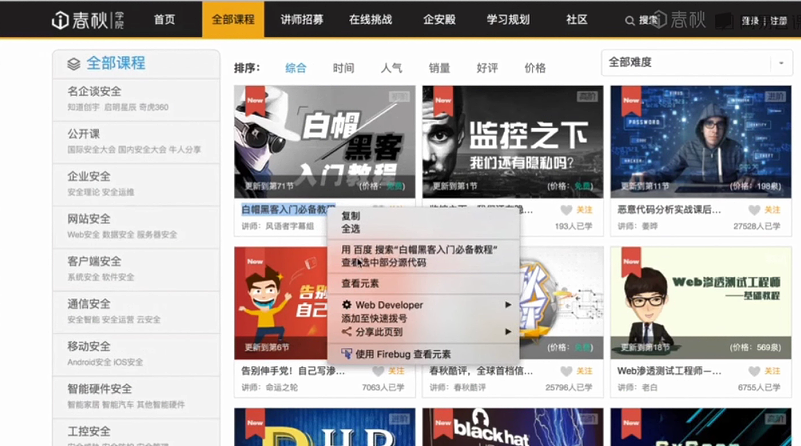Click 奇虎360 sub-link under 名企谈安全
801x446 pixels.
(x=154, y=107)
